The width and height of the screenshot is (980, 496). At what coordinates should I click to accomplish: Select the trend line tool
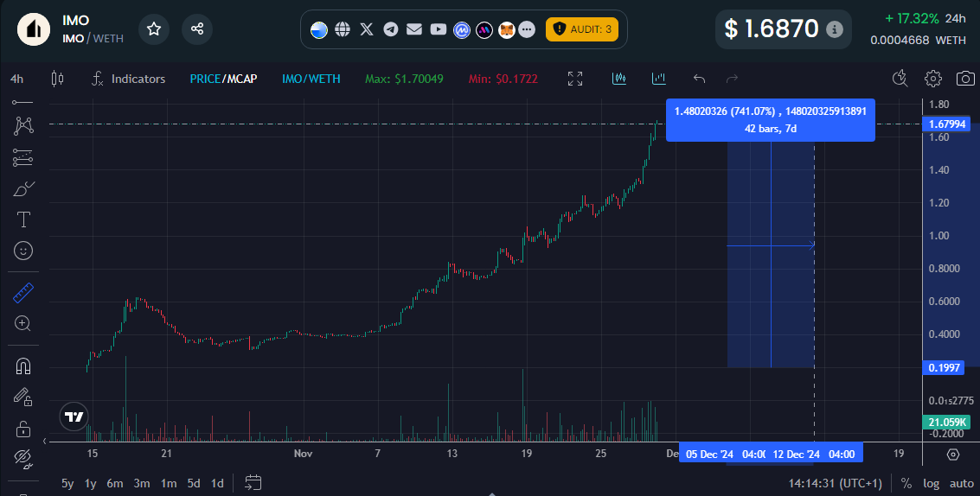tap(23, 102)
